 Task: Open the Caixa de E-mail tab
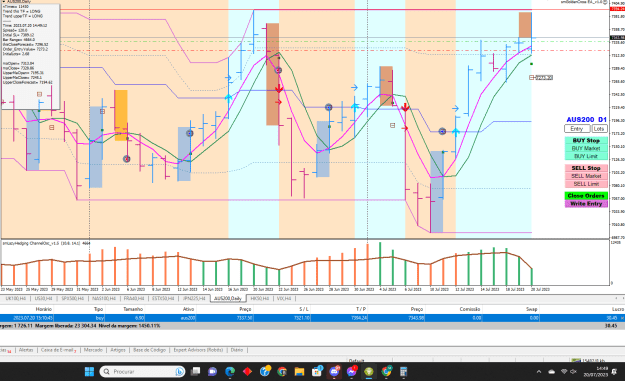click(58, 350)
